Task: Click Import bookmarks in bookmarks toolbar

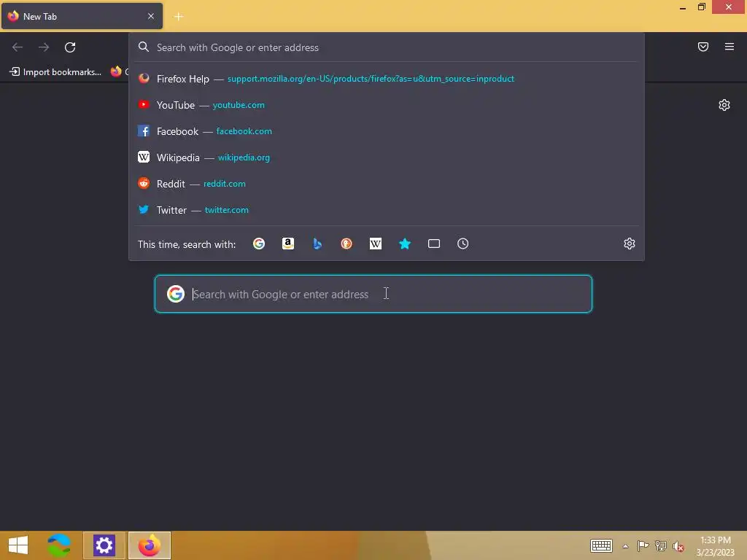Action: 55,72
